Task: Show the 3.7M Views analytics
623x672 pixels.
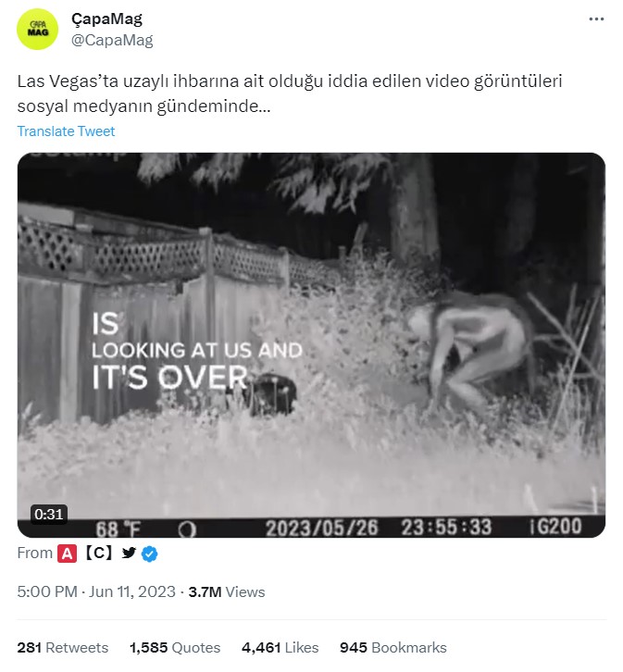Action: [x=226, y=591]
